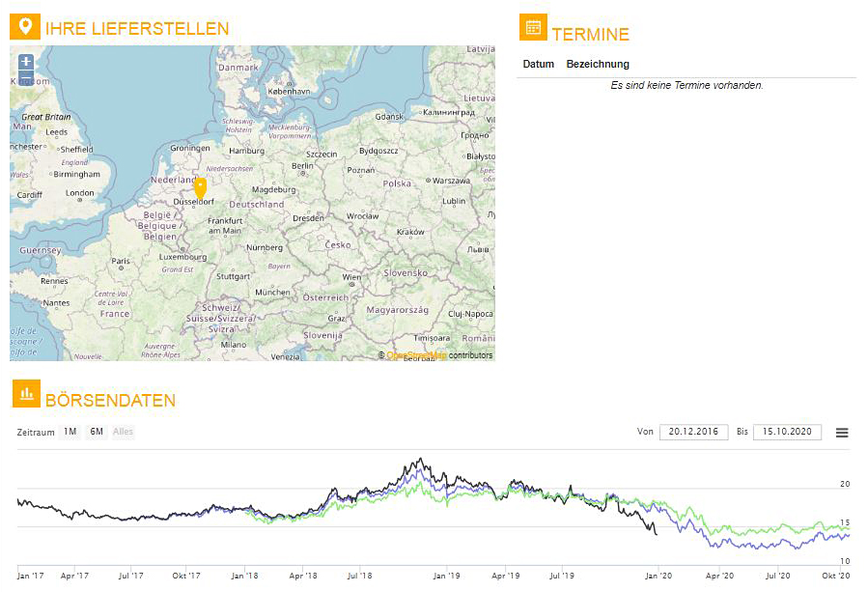
Task: Click the Bis end date field
Action: (x=787, y=433)
